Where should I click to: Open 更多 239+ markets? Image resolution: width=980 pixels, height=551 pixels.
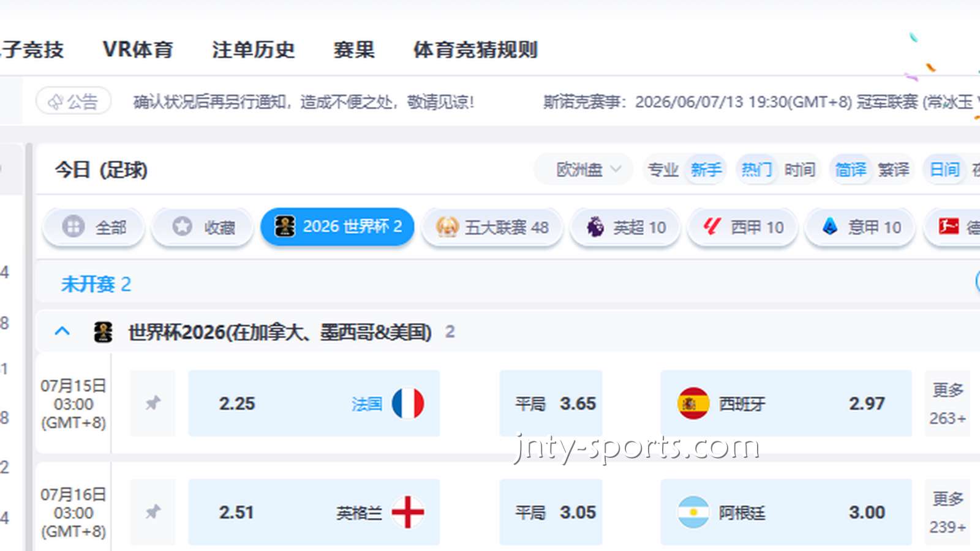[948, 512]
